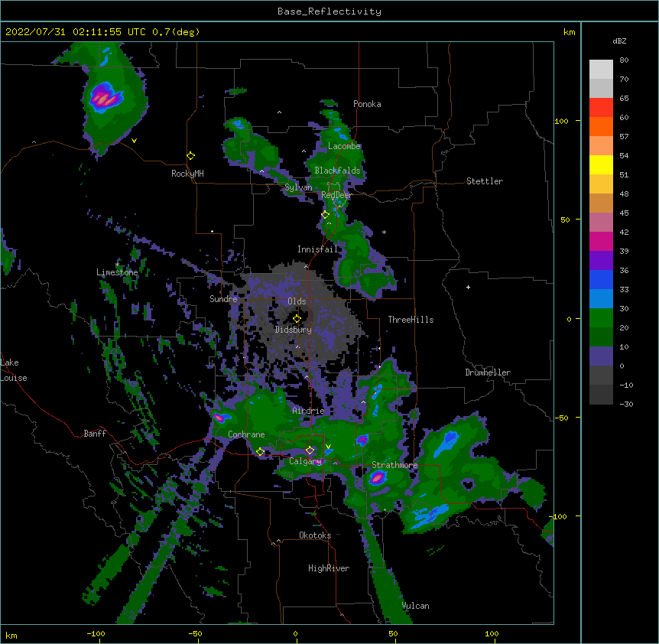Click the Didsbury town label

point(293,330)
